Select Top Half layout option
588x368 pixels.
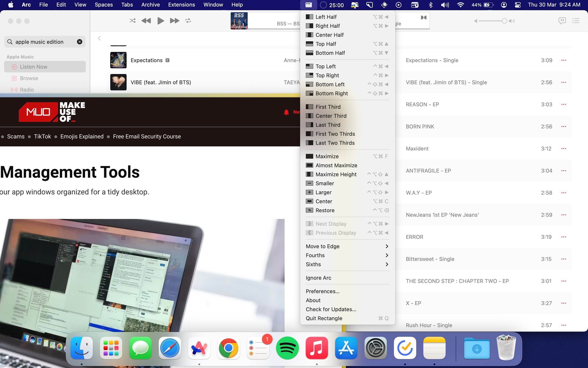click(x=347, y=44)
